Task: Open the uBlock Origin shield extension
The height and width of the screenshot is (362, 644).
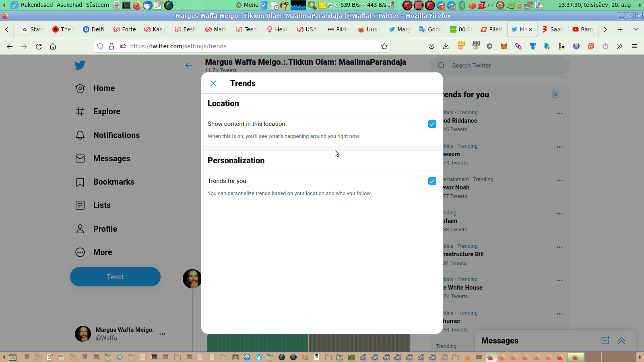Action: pos(489,46)
